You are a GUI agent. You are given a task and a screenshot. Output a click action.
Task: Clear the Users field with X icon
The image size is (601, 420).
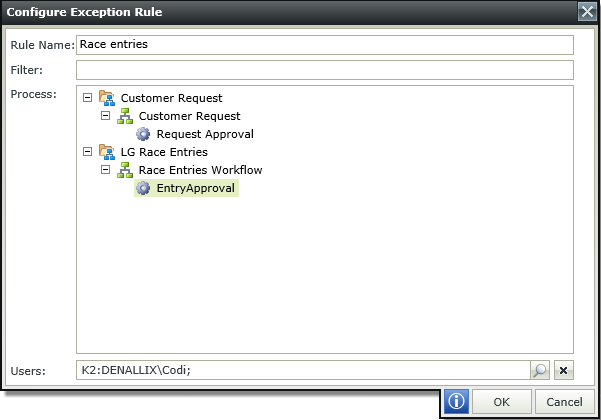563,370
